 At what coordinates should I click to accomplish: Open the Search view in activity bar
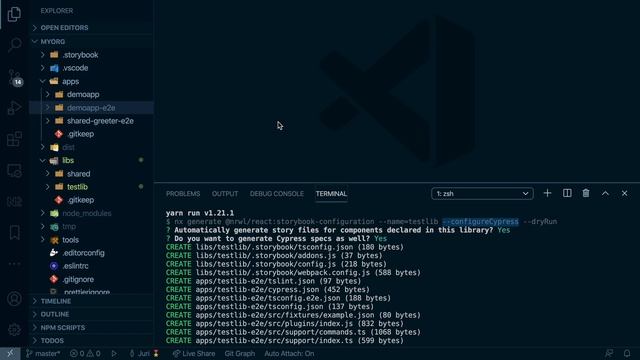pos(14,44)
